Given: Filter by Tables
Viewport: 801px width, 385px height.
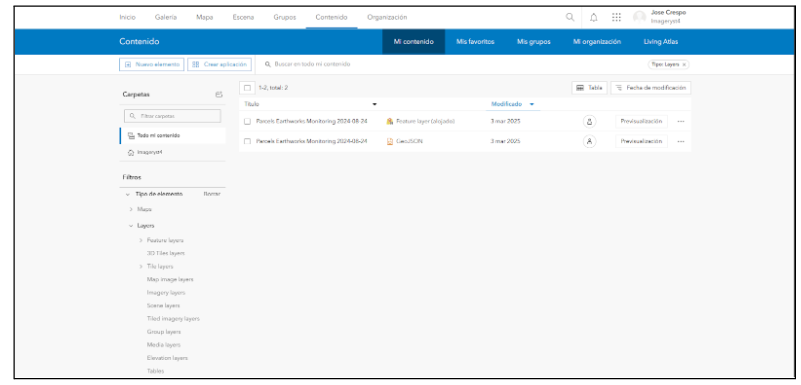Looking at the screenshot, I should (155, 371).
